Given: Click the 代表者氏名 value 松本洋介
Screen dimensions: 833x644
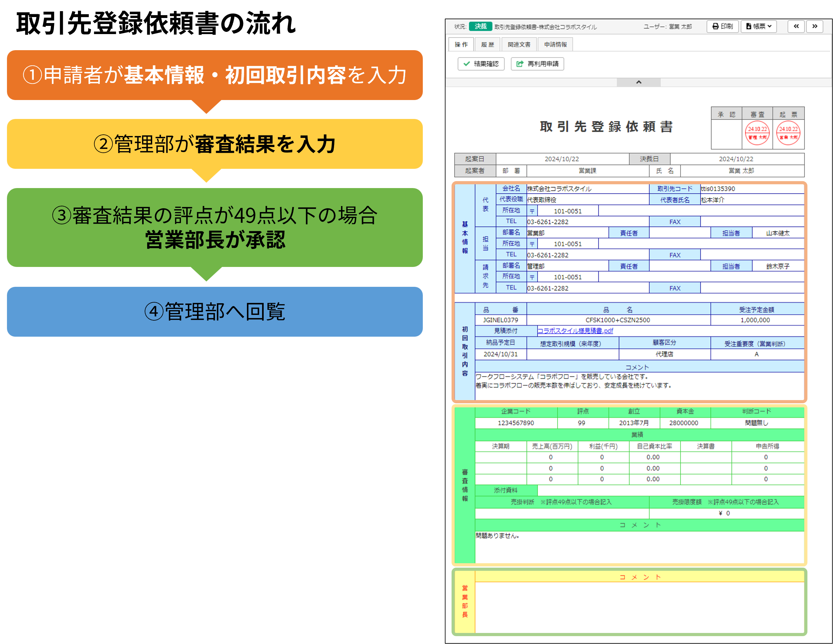Looking at the screenshot, I should pos(712,200).
